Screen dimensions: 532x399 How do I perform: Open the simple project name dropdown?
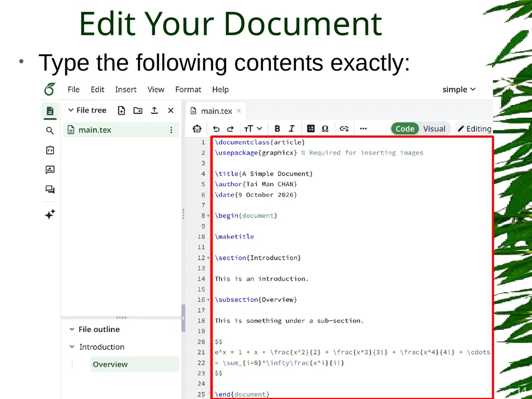coord(459,89)
